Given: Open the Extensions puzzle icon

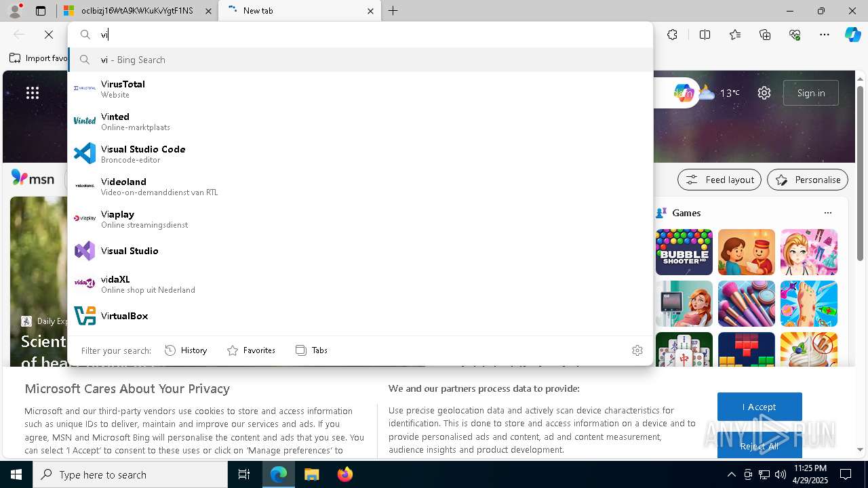Looking at the screenshot, I should [x=672, y=35].
